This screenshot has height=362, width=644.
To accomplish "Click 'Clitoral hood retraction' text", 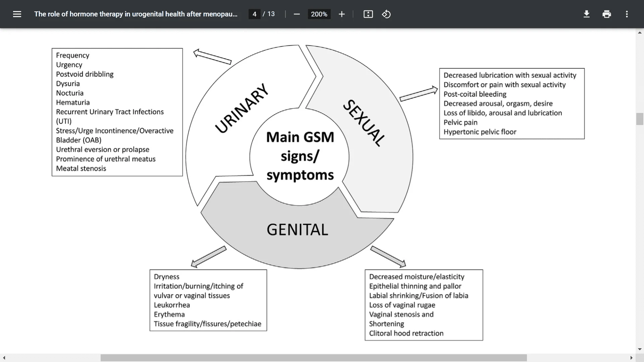I will [406, 333].
